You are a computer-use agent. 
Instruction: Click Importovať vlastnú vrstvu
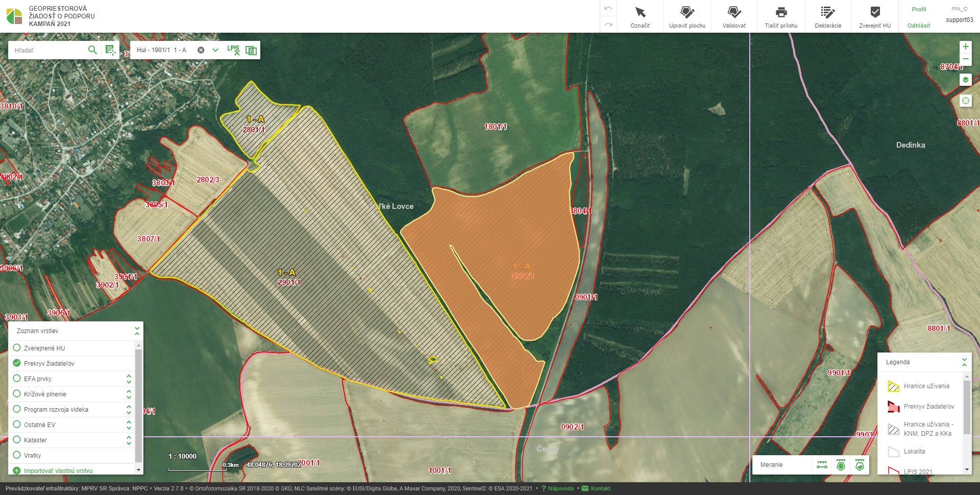click(58, 471)
